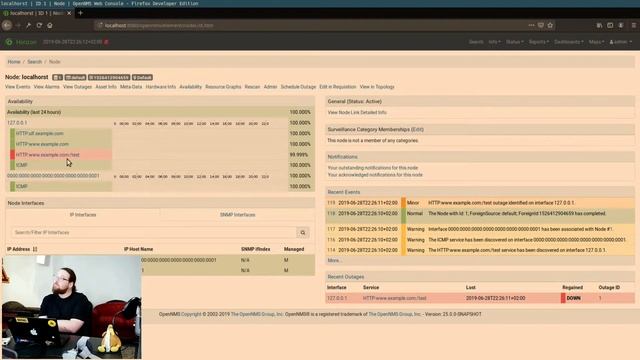Open a new tab with the plus icon

click(x=80, y=13)
